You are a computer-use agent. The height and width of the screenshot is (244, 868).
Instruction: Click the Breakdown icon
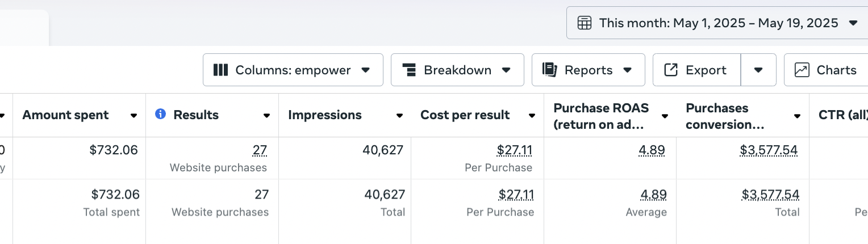[x=409, y=70]
